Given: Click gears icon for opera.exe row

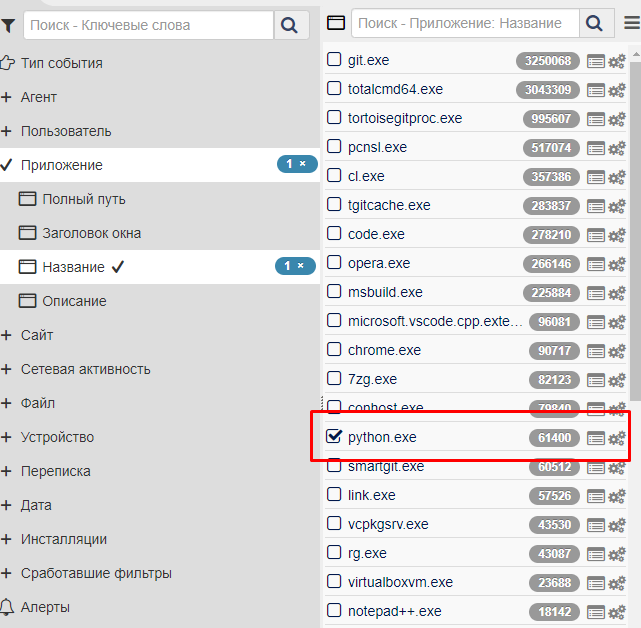Looking at the screenshot, I should [x=617, y=265].
